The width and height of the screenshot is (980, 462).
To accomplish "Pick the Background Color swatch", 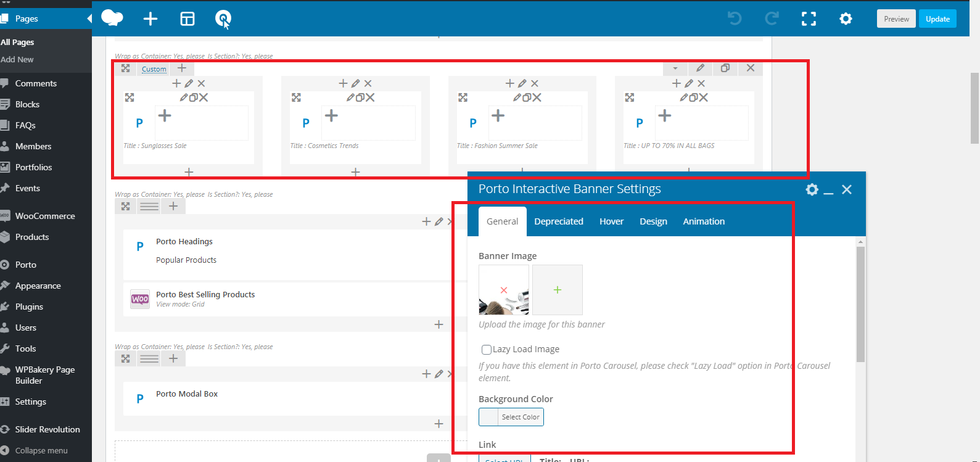I will click(x=488, y=417).
